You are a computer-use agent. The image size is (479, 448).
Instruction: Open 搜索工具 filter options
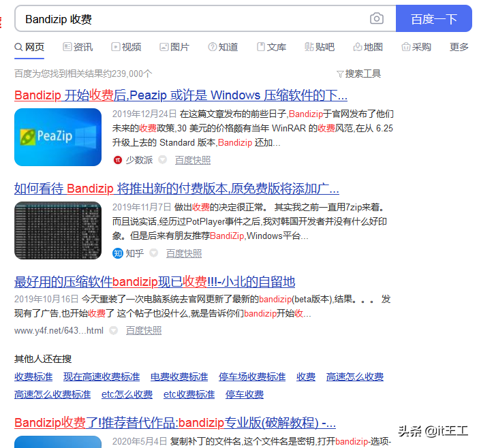[358, 74]
